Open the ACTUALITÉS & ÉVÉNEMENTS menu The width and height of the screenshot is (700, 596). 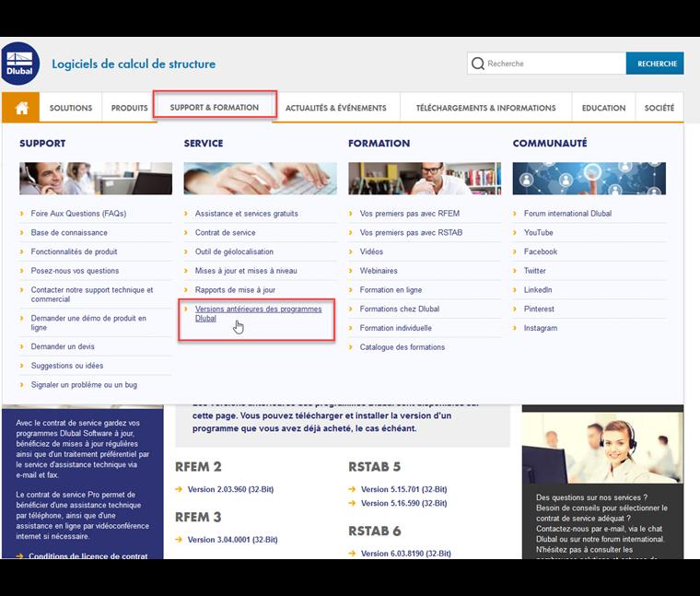335,108
